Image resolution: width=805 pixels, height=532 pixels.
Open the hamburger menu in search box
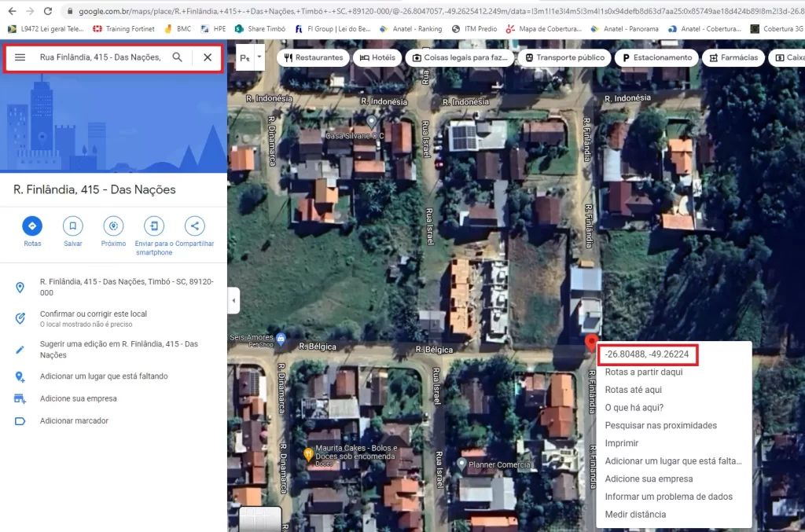pyautogui.click(x=20, y=57)
